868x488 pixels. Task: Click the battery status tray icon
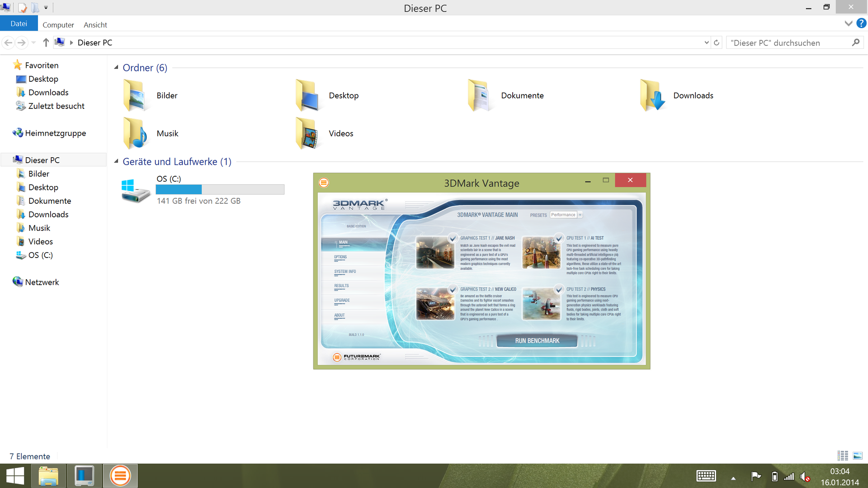point(774,476)
